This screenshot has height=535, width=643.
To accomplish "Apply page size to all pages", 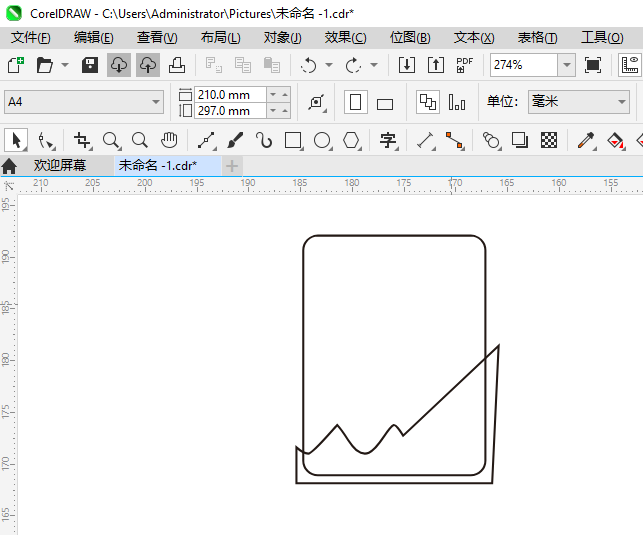I will (x=428, y=102).
